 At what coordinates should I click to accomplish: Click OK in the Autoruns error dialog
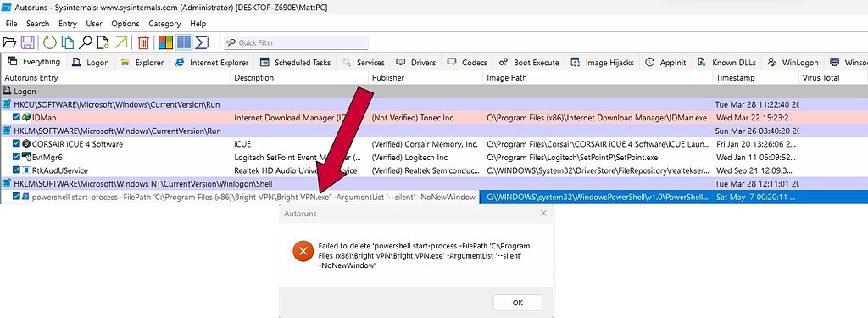[517, 303]
